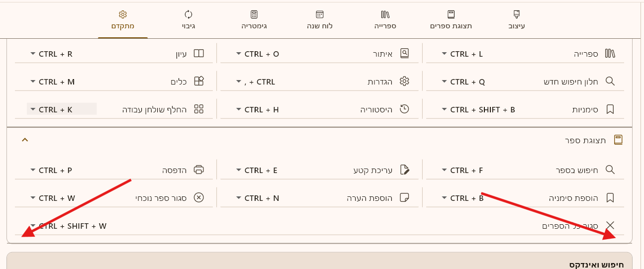
Task: Open the CTRL + L shortcut dropdown
Action: pos(444,54)
